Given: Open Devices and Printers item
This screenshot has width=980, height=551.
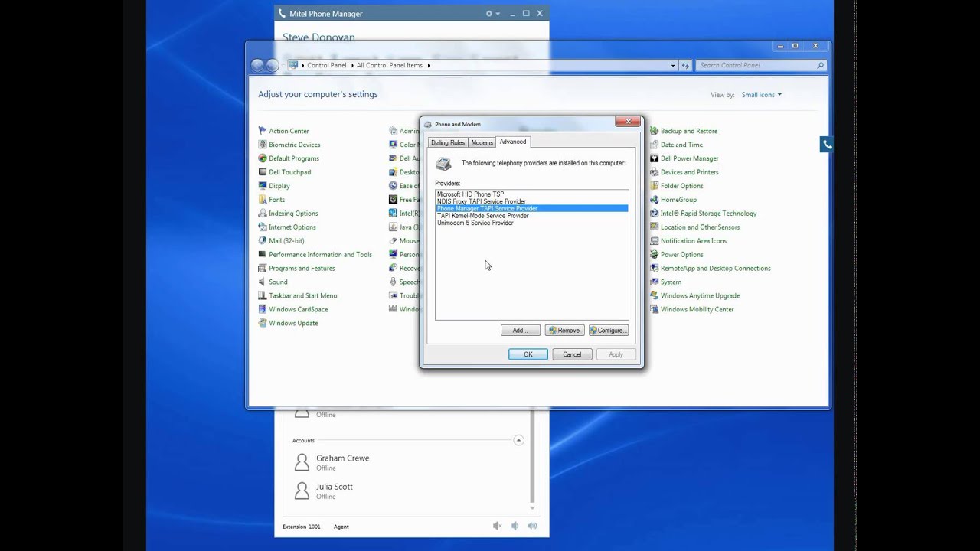Looking at the screenshot, I should [689, 172].
